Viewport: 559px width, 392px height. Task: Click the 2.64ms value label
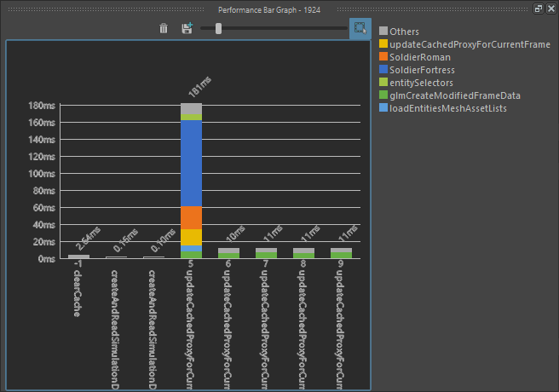88,238
